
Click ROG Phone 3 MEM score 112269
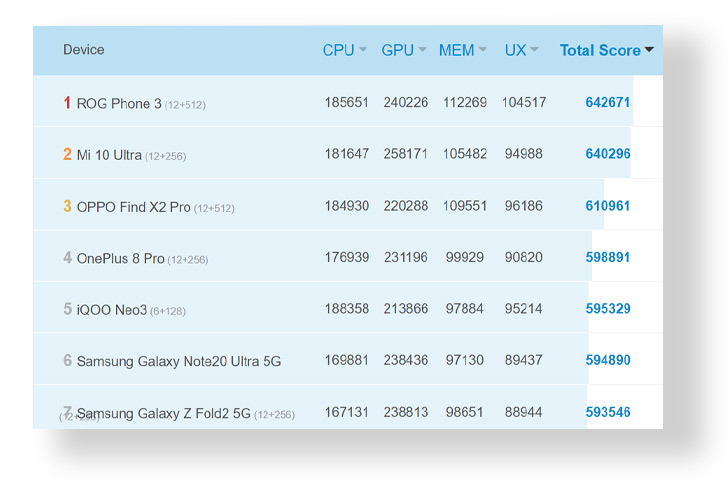pos(465,102)
